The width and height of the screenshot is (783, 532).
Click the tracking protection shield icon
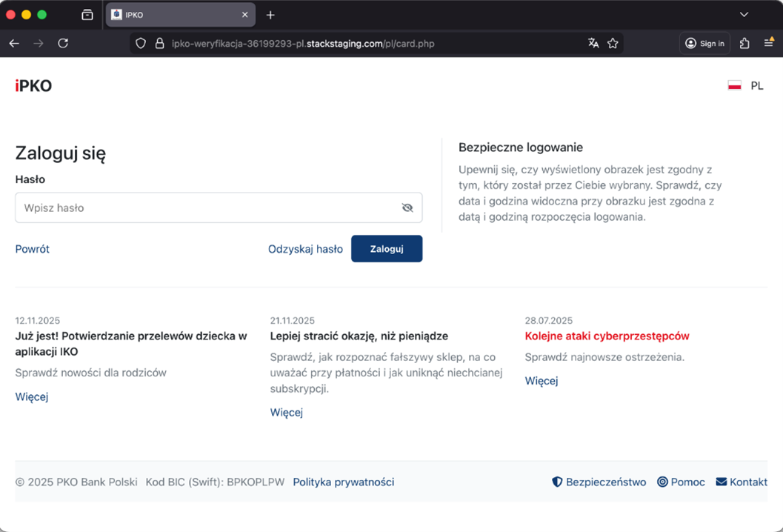141,44
